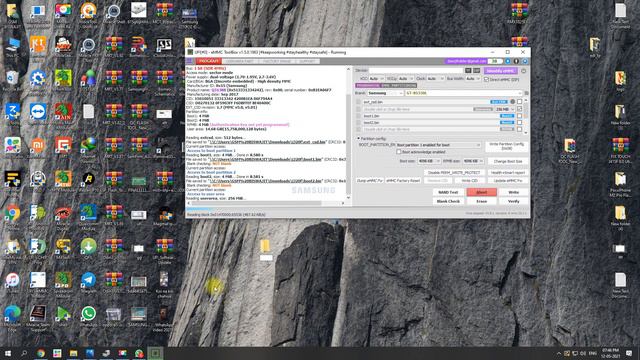Open Chrome from the taskbar
Viewport: 640px width, 360px height.
click(x=41, y=353)
